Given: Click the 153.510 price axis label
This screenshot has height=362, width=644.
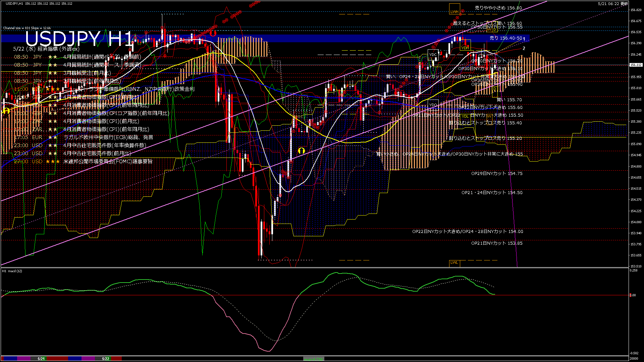Looking at the screenshot, I should pos(636,266).
